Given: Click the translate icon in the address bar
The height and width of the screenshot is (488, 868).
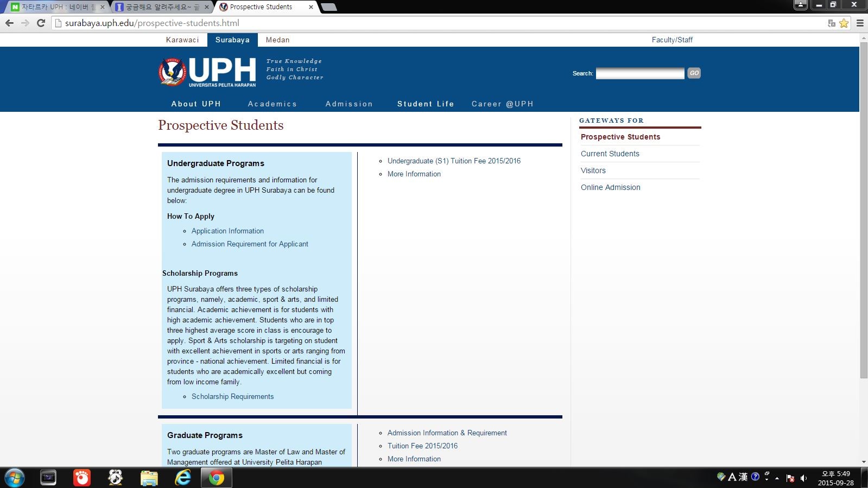Looking at the screenshot, I should pyautogui.click(x=831, y=23).
